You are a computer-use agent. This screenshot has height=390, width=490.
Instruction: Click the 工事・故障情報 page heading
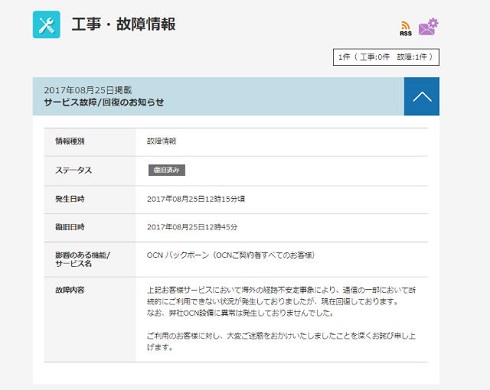point(123,24)
